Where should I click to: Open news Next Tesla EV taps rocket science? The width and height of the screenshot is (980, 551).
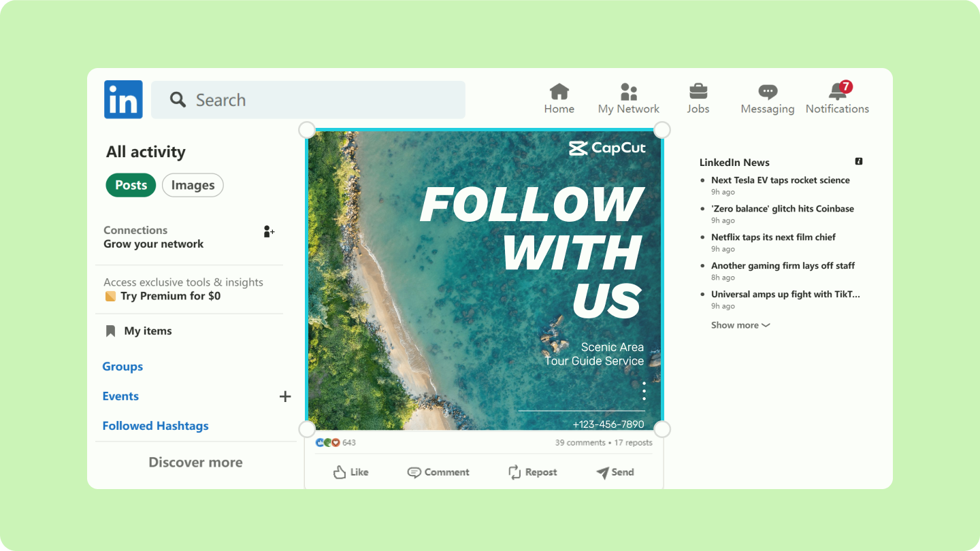781,180
